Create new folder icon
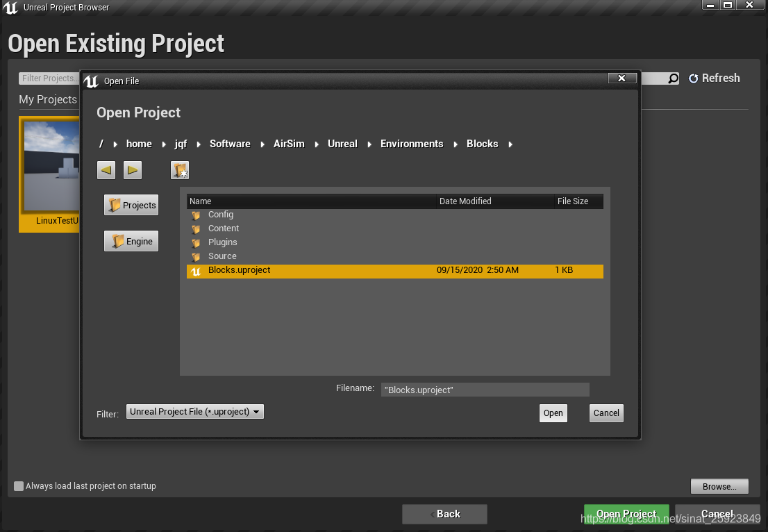Image resolution: width=768 pixels, height=532 pixels. click(x=180, y=170)
